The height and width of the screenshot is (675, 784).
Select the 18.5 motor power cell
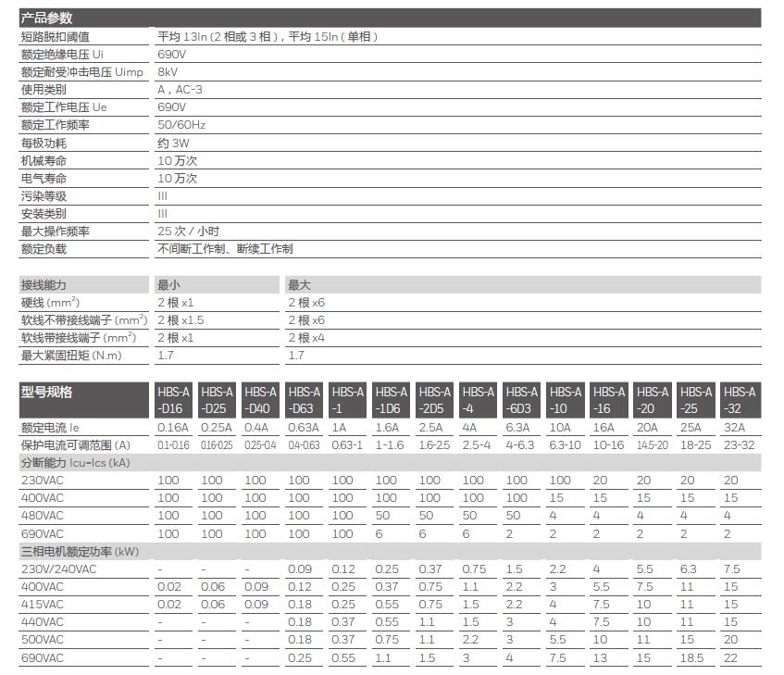click(692, 658)
